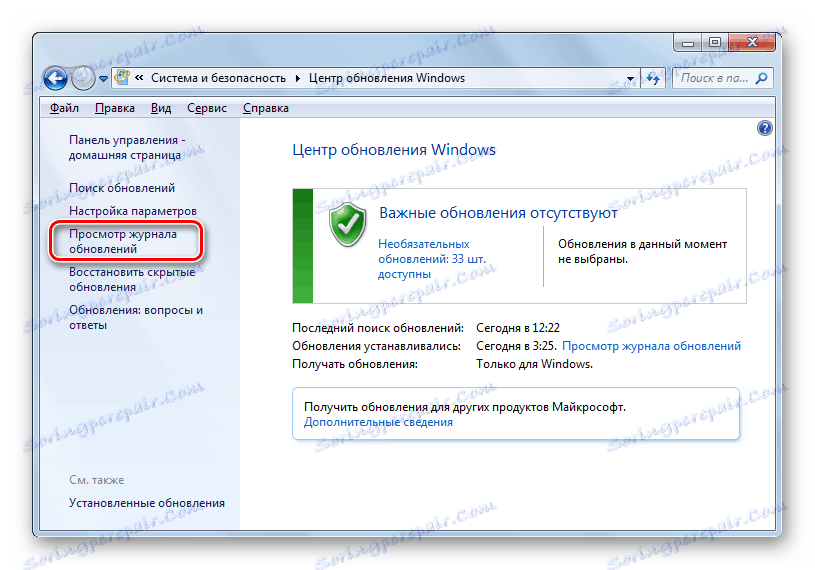Image resolution: width=815 pixels, height=570 pixels.
Task: Click text 'Только для Windows.'
Action: (x=534, y=364)
